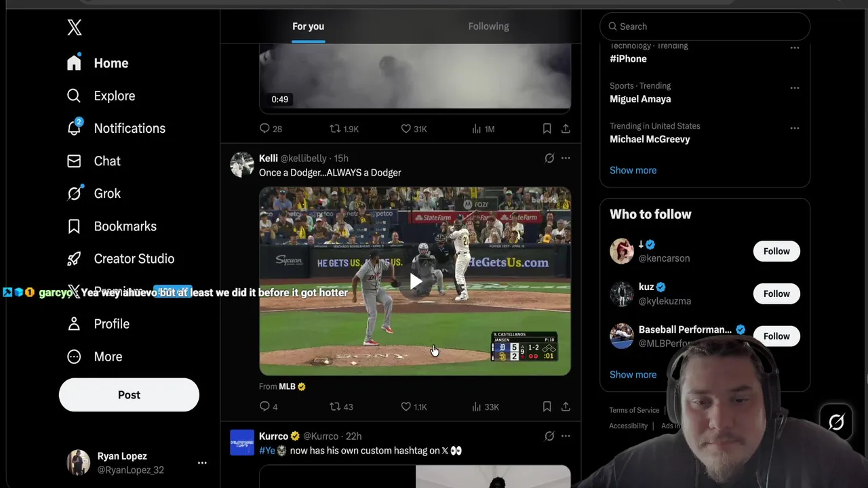The width and height of the screenshot is (868, 488).
Task: Repost the post with 1.9K reposts
Action: tap(344, 129)
